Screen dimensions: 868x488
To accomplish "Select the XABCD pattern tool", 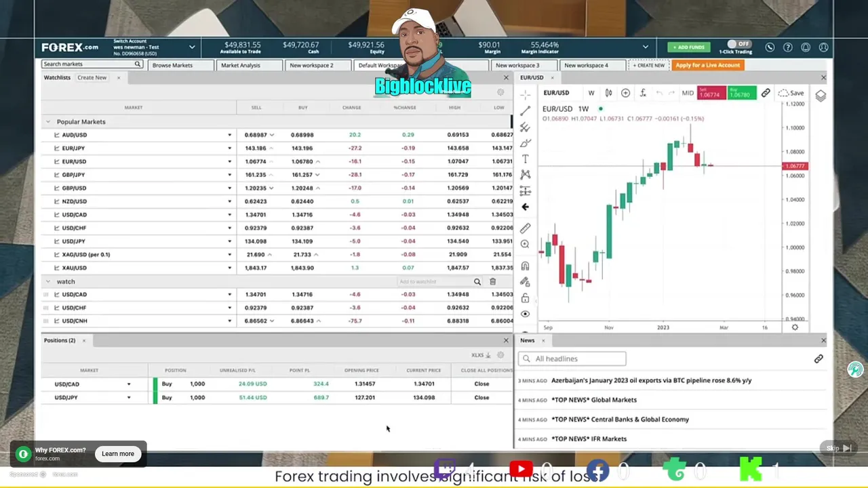I will pos(526,175).
